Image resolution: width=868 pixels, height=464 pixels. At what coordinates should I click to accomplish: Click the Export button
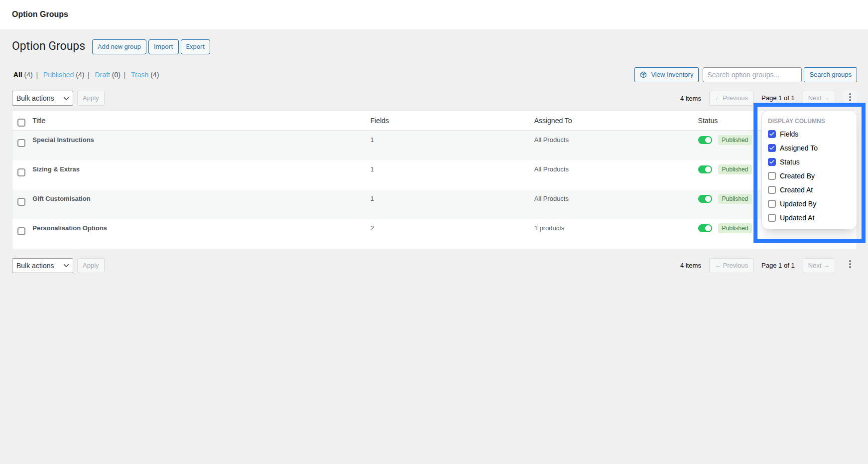click(x=195, y=47)
